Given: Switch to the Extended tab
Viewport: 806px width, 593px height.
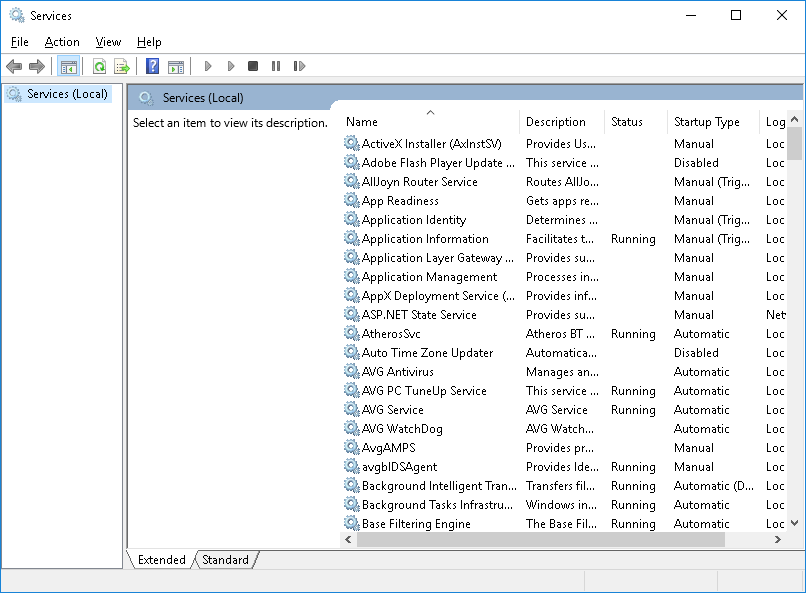Looking at the screenshot, I should (160, 560).
